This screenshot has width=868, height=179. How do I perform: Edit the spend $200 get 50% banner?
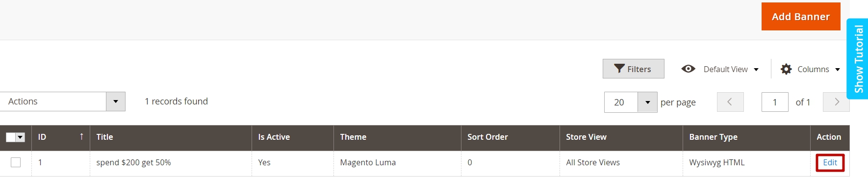pos(830,163)
